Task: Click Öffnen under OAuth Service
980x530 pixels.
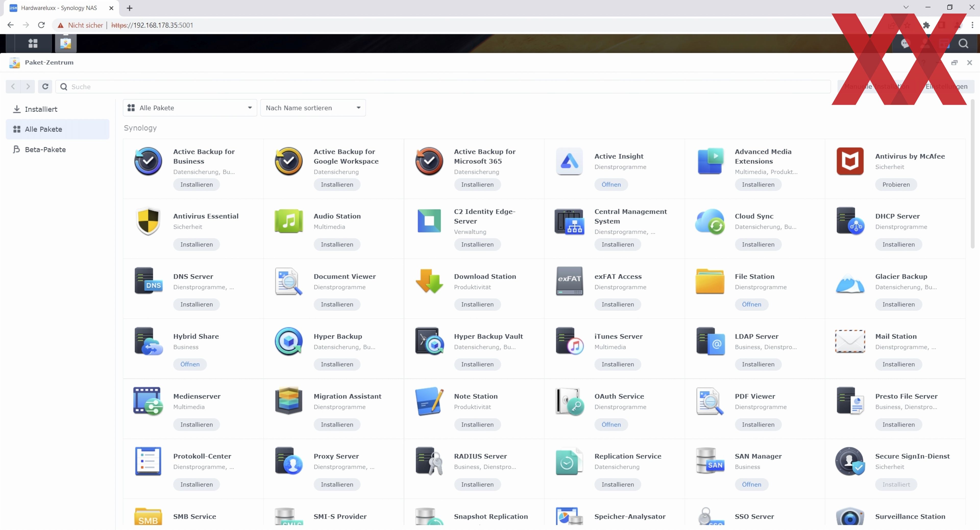Action: (611, 424)
